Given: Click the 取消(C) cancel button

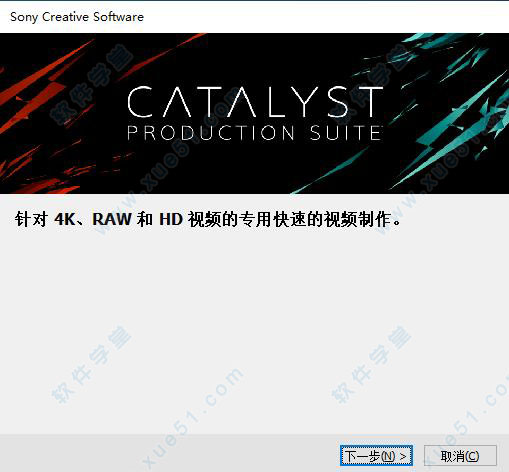Looking at the screenshot, I should click(460, 456).
